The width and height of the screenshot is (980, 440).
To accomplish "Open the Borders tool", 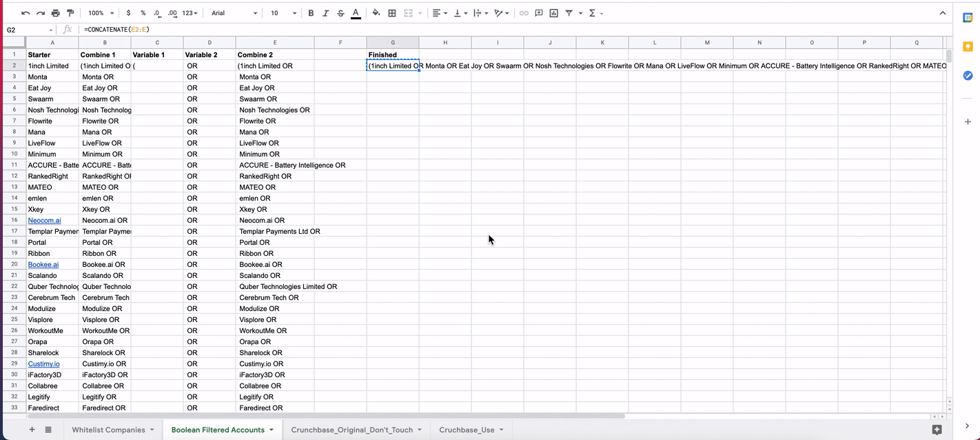I will pyautogui.click(x=392, y=13).
